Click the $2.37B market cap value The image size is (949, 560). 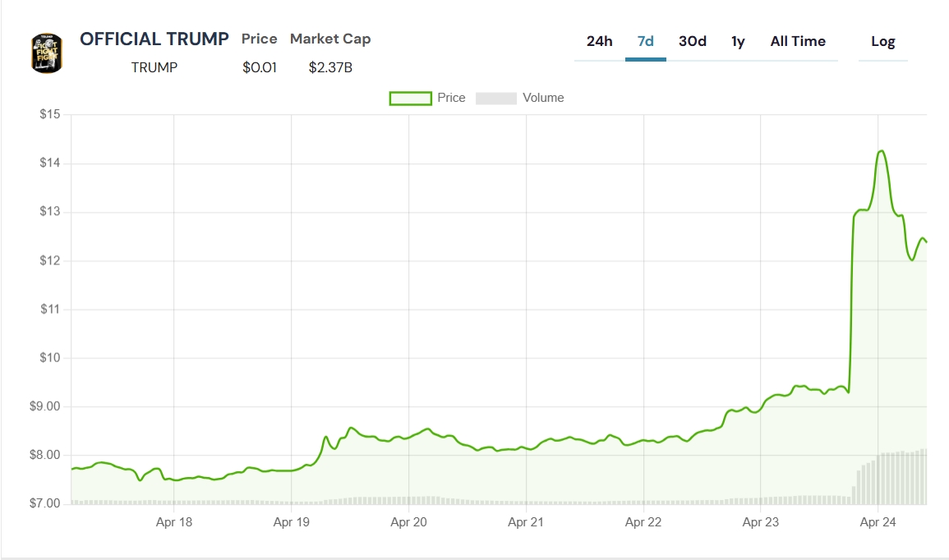point(330,67)
